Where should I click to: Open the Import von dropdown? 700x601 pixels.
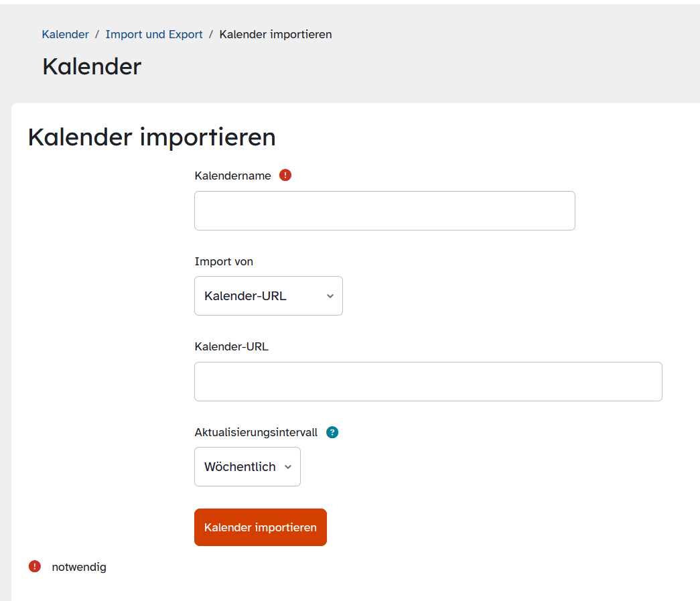(268, 296)
